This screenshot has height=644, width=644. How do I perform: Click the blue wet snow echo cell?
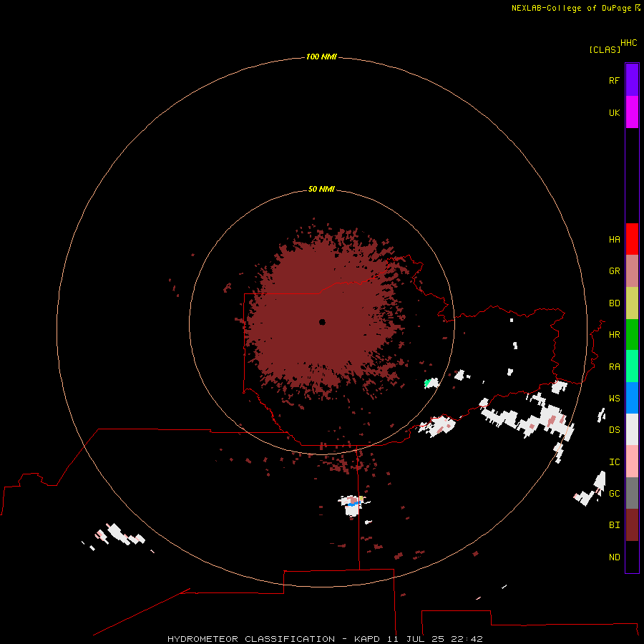353,502
